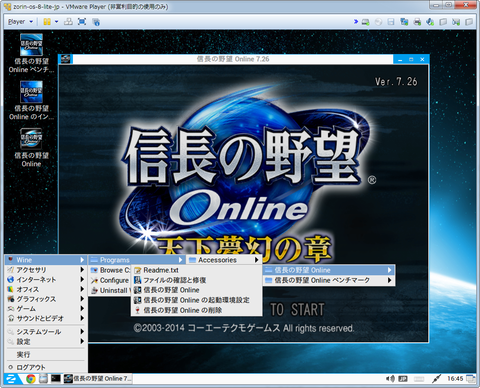Click the ゲーム gamepad icon
The width and height of the screenshot is (480, 388).
pyautogui.click(x=11, y=309)
